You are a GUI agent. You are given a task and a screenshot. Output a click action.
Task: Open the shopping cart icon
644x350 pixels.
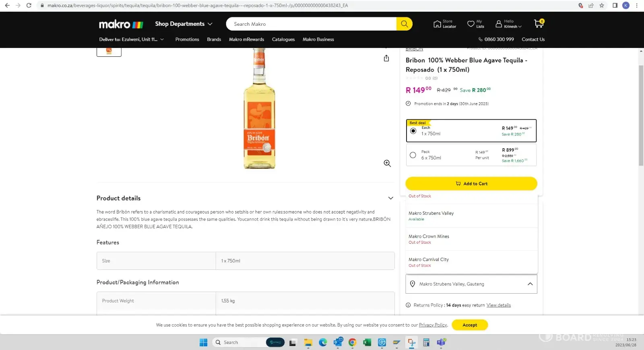[538, 24]
